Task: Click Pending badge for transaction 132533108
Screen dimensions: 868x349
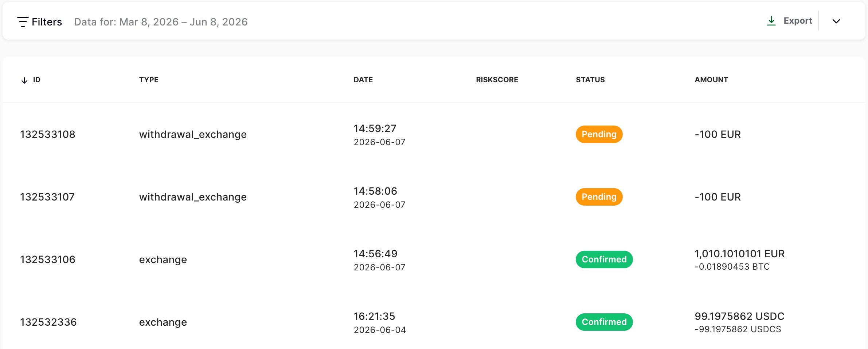Action: (x=599, y=134)
